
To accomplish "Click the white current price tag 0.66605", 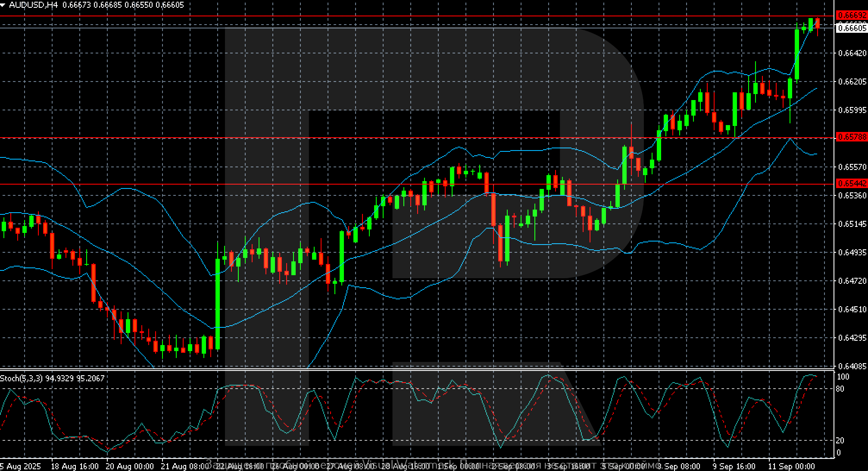I will tap(851, 28).
